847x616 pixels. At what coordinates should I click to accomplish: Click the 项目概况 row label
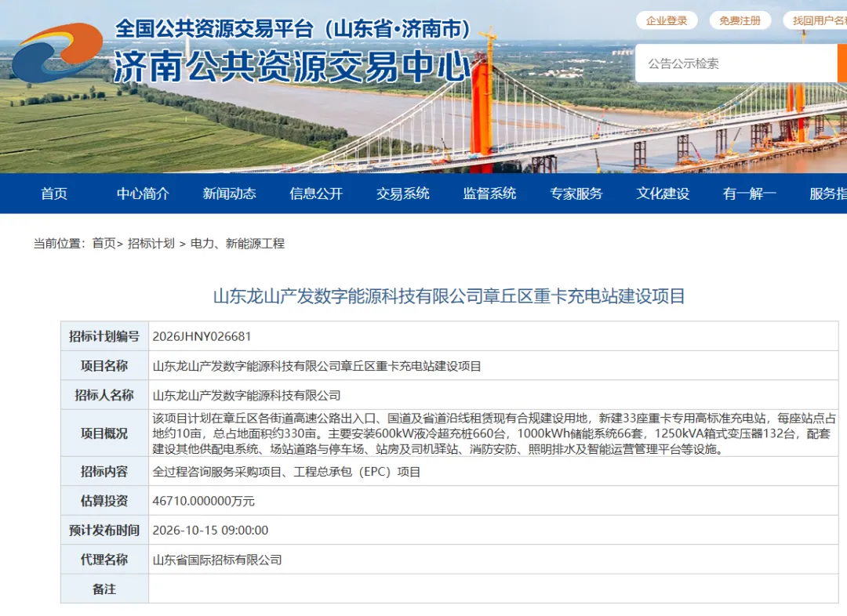[x=104, y=433]
